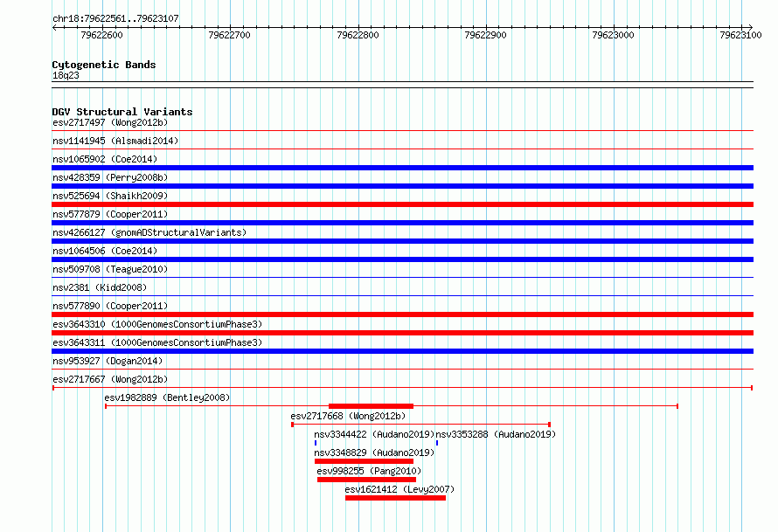This screenshot has height=532, width=778.
Task: Click the 79623100 ruler tick label
Action: tap(740, 35)
